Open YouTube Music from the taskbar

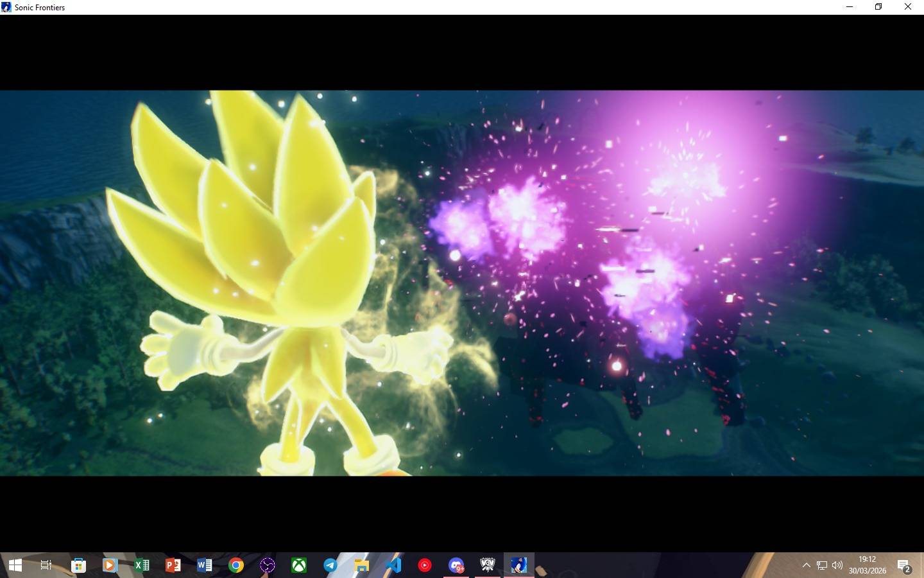425,565
